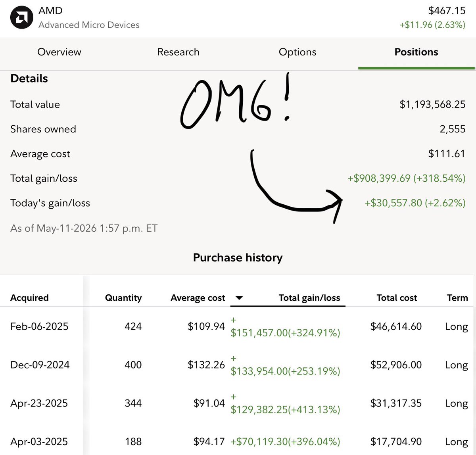This screenshot has width=476, height=455.
Task: Click the $91.04 average cost cell
Action: pyautogui.click(x=209, y=403)
